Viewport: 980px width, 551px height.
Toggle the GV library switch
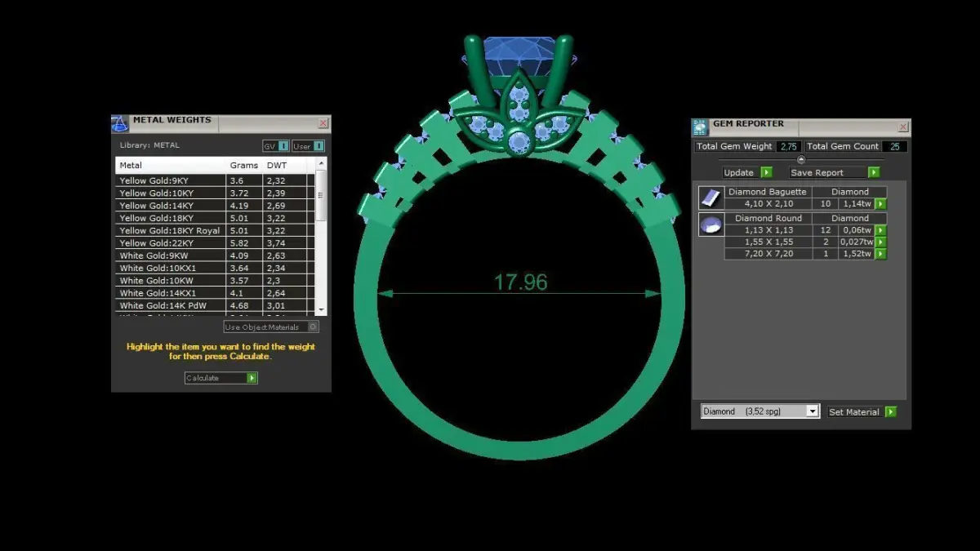coord(276,146)
